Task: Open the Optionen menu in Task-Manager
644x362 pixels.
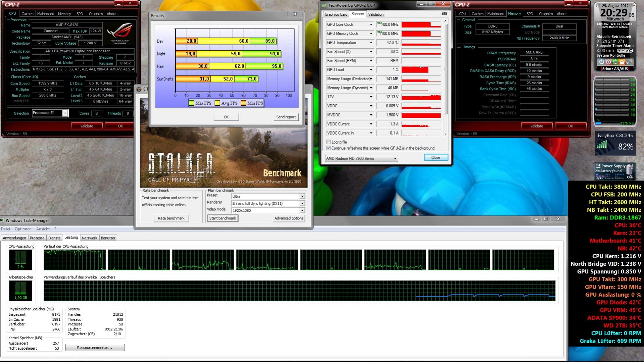Action: pos(23,229)
